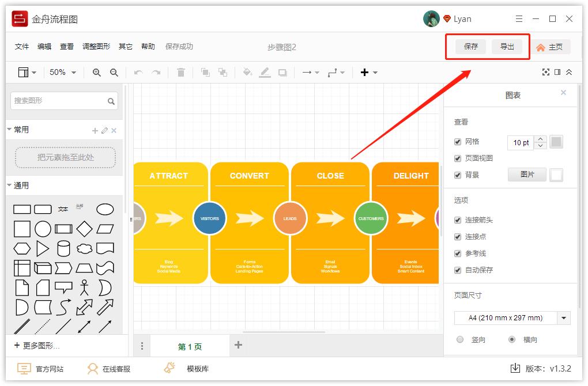Select the Zoom In magnifier icon
This screenshot has height=386, width=588.
(x=96, y=72)
